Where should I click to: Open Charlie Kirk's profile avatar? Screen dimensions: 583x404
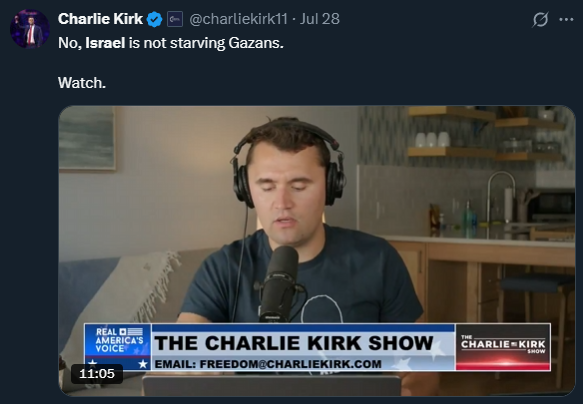click(30, 29)
